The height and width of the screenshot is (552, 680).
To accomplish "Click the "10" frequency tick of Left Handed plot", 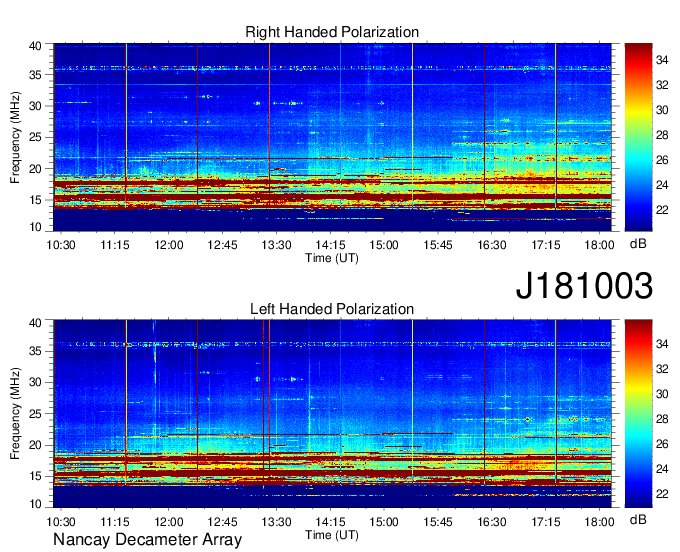I will 35,503.
